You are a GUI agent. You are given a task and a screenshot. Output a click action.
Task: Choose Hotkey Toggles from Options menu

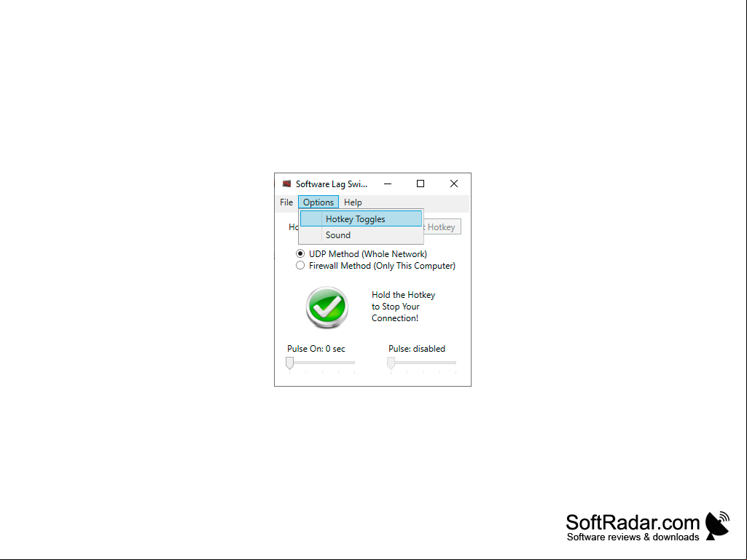[x=361, y=219]
